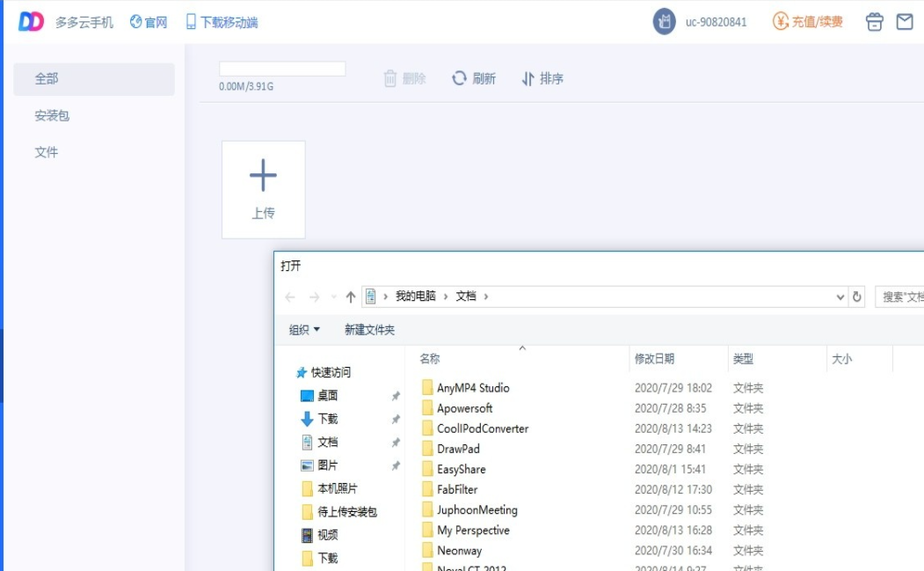Image resolution: width=924 pixels, height=571 pixels.
Task: Click the folder icon of AnyMP4 Studio
Action: point(427,387)
